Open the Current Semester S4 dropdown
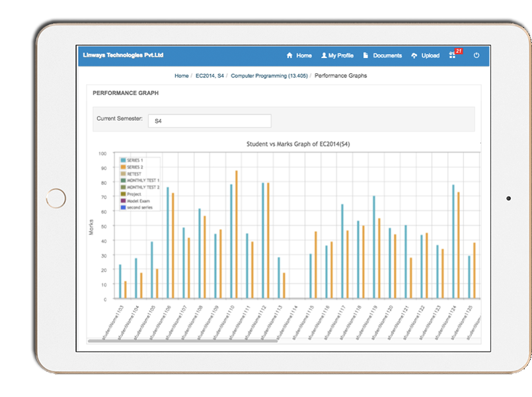The image size is (532, 397). (x=209, y=121)
